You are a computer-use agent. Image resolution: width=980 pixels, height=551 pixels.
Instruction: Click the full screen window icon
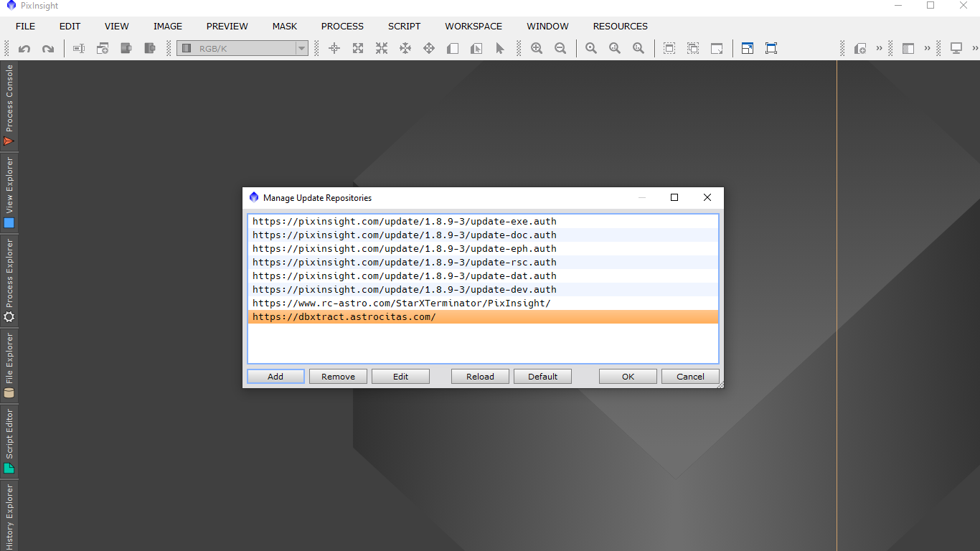tap(771, 49)
